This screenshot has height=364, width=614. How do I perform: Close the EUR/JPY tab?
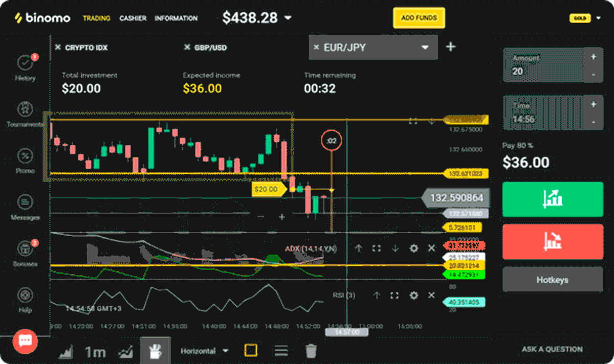[x=316, y=47]
